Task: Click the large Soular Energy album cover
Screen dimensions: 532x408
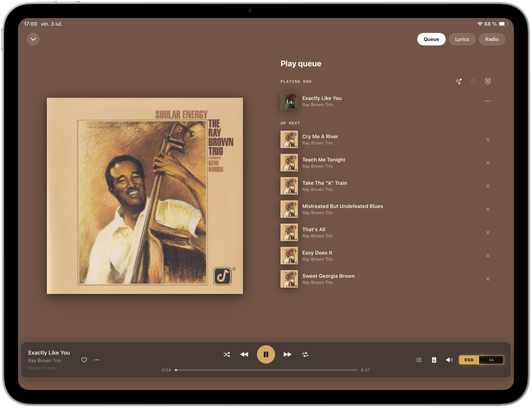Action: 145,196
